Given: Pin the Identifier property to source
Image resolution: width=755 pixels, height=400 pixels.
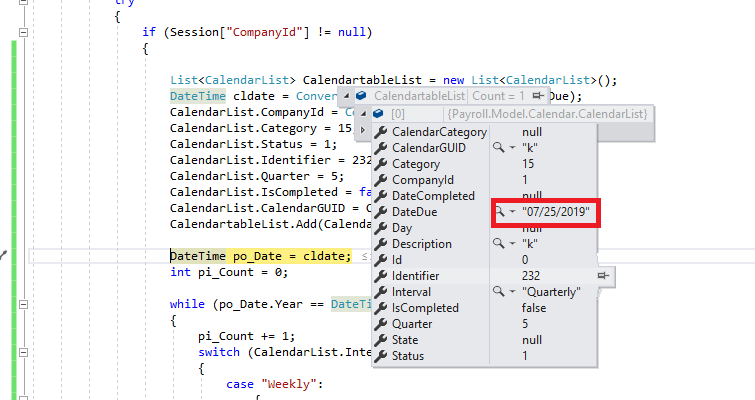Looking at the screenshot, I should [604, 275].
